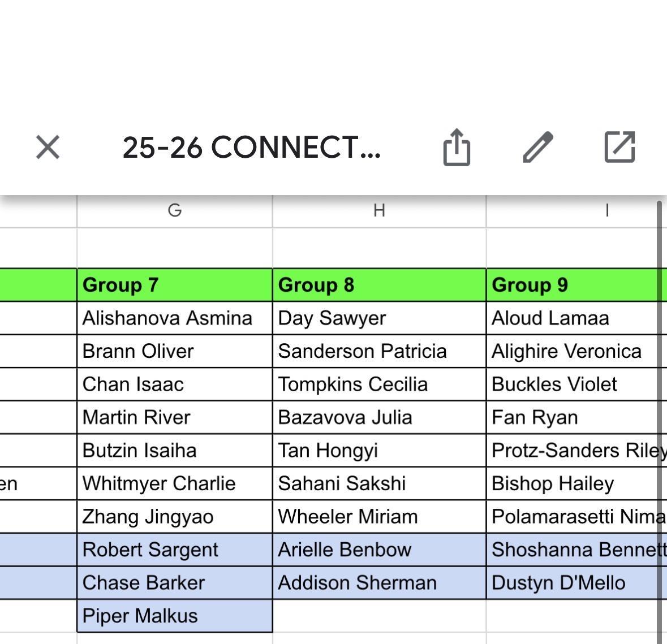Click the document title 25-26 CONNECT
Viewport: 667px width, 644px height.
[251, 148]
